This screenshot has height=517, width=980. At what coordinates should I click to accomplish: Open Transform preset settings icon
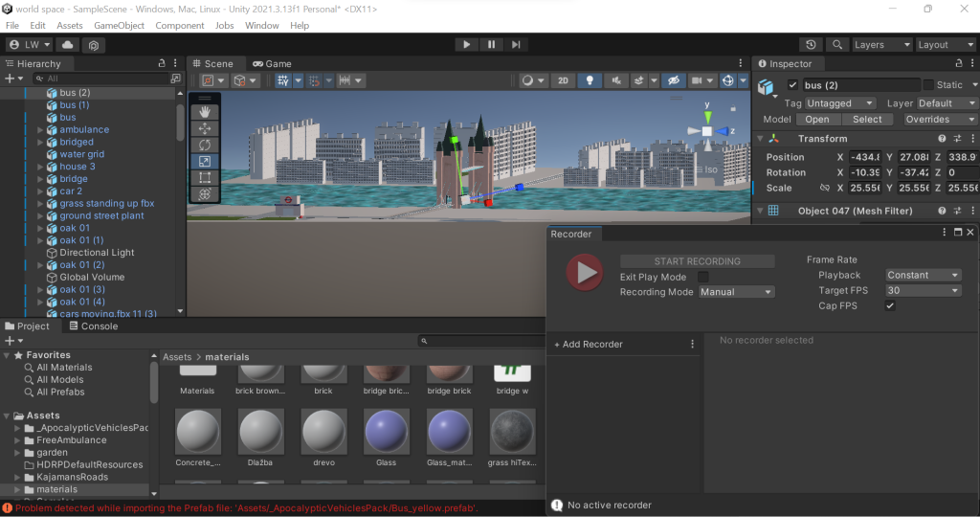point(957,138)
